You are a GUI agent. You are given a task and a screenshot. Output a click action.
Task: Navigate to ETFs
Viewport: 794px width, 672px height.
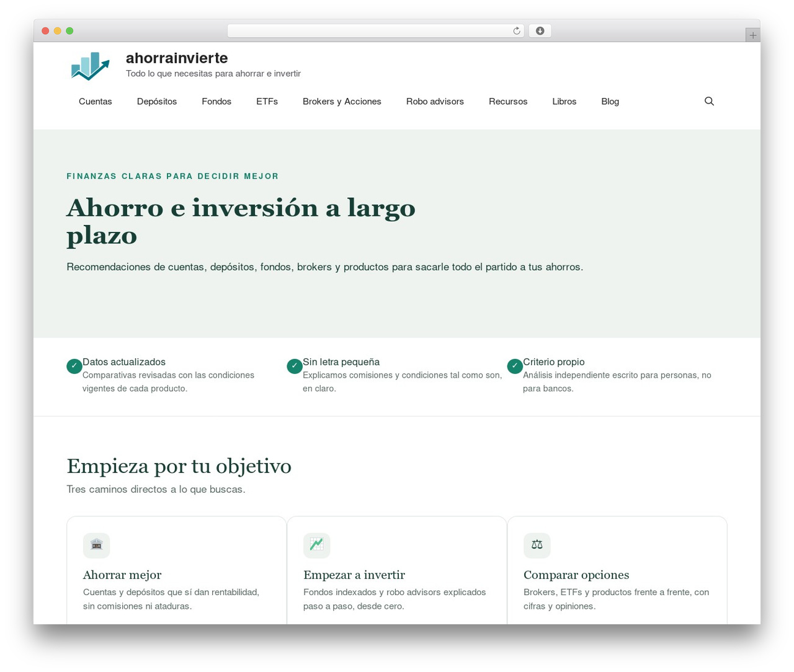267,102
